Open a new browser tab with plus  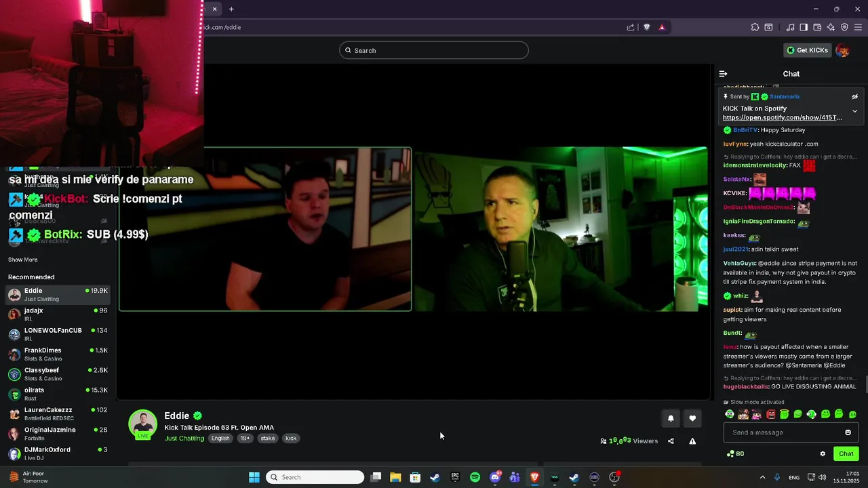231,9
